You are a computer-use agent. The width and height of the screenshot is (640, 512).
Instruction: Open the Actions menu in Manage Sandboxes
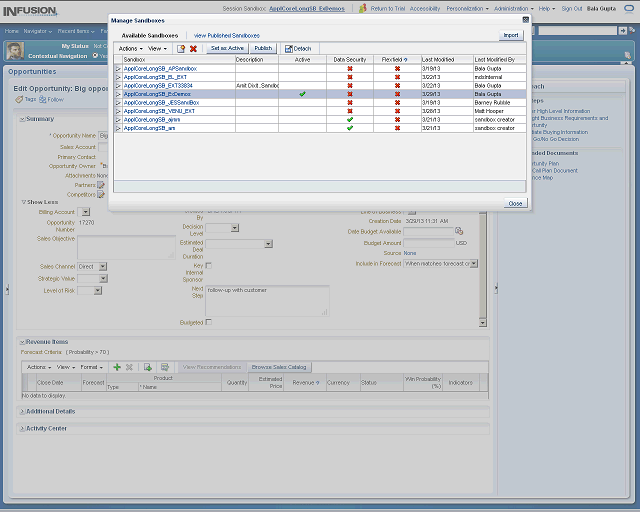[x=130, y=48]
